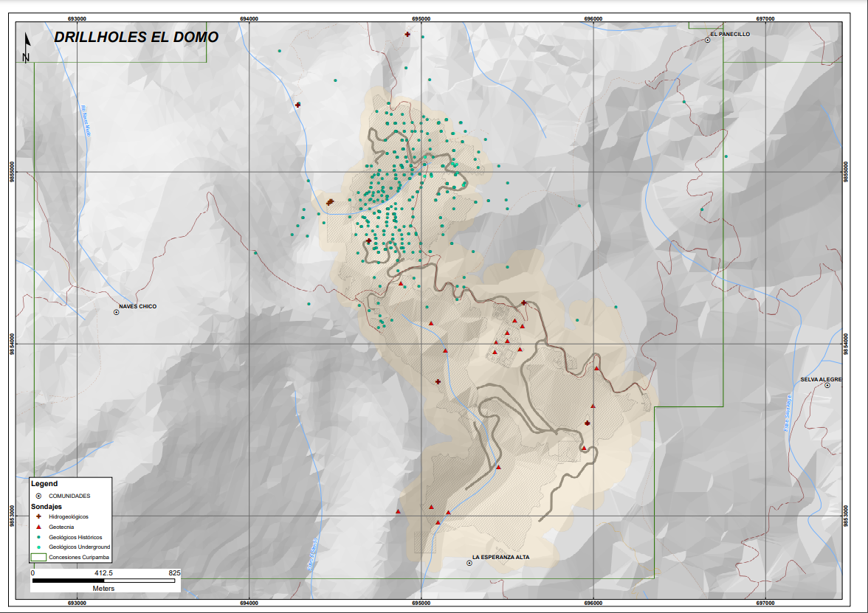Click the Drillholes El Domo map title
The height and width of the screenshot is (613, 868).
(x=136, y=37)
